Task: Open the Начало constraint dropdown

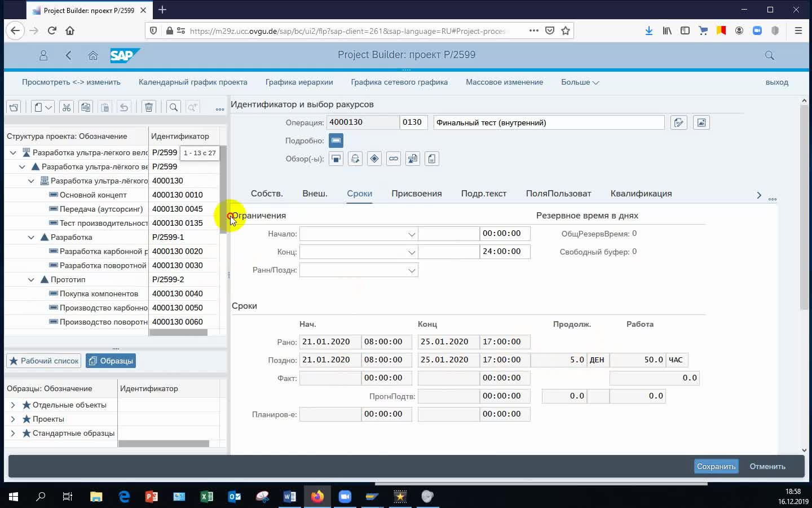Action: click(412, 234)
